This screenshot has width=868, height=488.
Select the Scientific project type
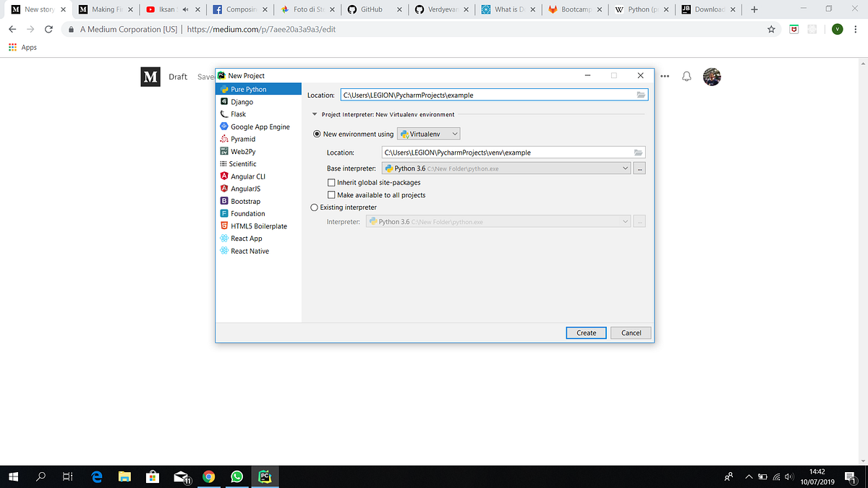242,163
